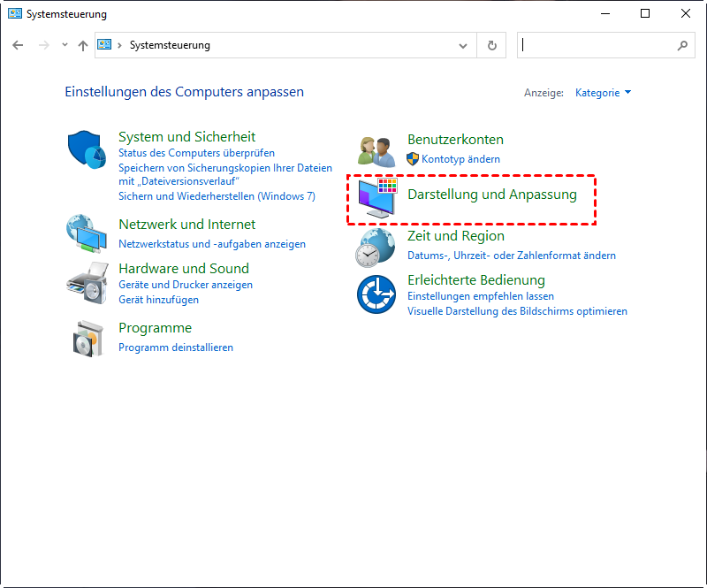Screen dimensions: 707x588
Task: Click Gerät hinzufügen link
Action: [x=158, y=300]
